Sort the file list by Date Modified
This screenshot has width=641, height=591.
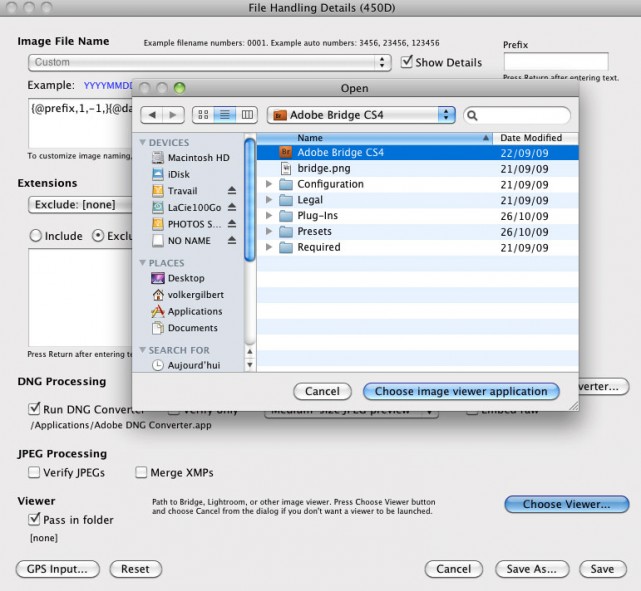536,138
